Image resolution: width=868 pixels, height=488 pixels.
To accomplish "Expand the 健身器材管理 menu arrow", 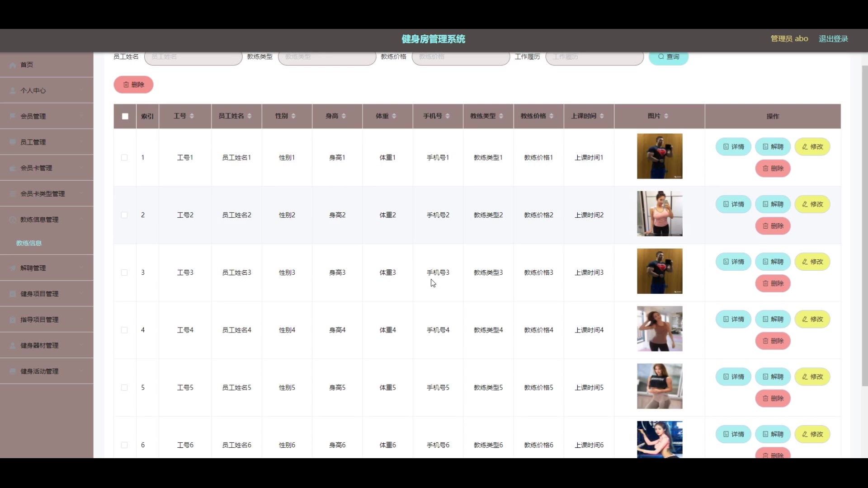I will (x=81, y=345).
